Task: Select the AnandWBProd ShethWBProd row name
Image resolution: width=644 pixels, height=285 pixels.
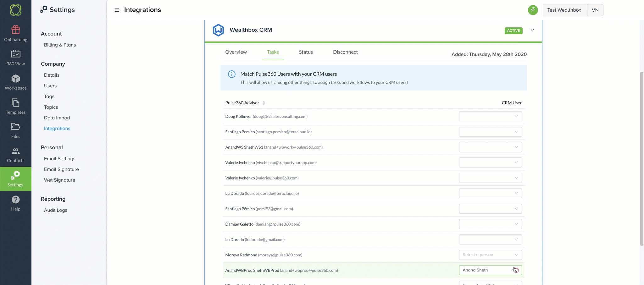Action: 252,270
